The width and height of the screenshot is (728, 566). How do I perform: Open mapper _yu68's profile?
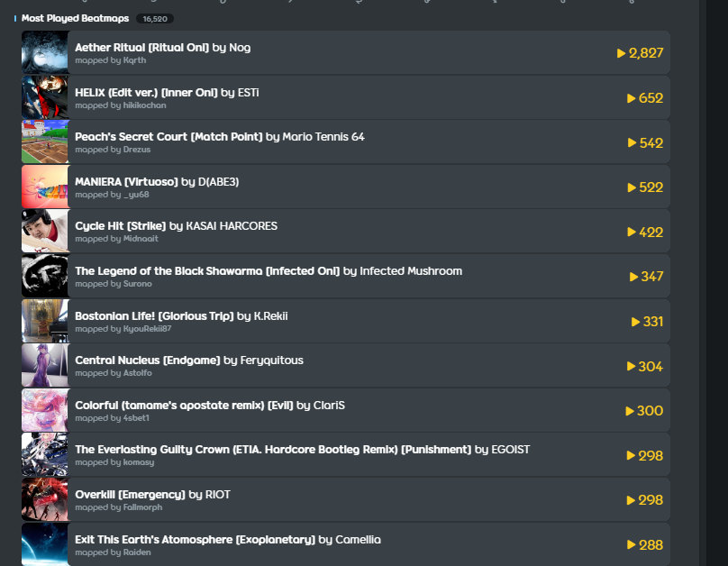(x=136, y=195)
